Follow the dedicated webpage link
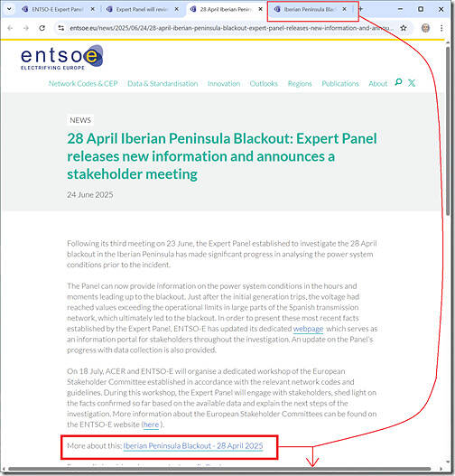The image size is (455, 476). 308,329
